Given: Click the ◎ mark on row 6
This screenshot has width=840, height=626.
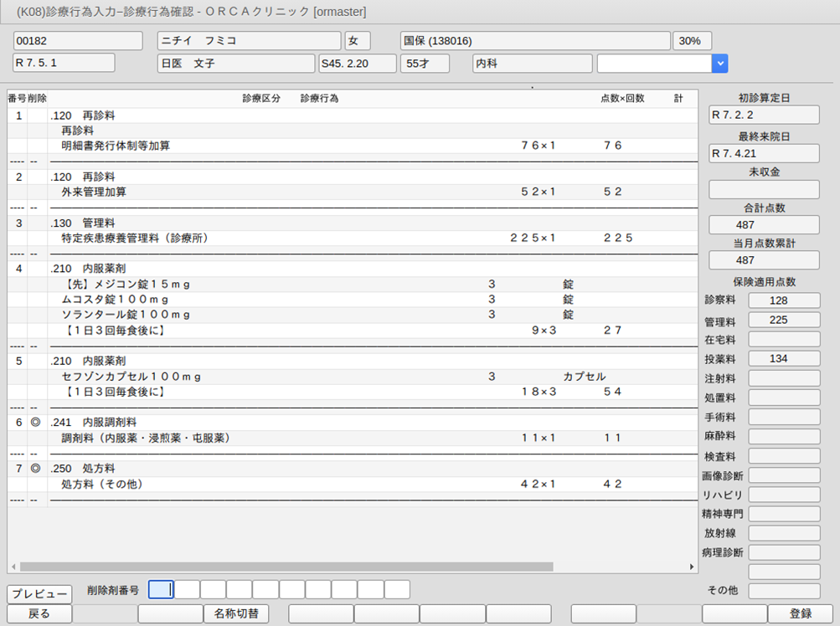Looking at the screenshot, I should pyautogui.click(x=35, y=422).
